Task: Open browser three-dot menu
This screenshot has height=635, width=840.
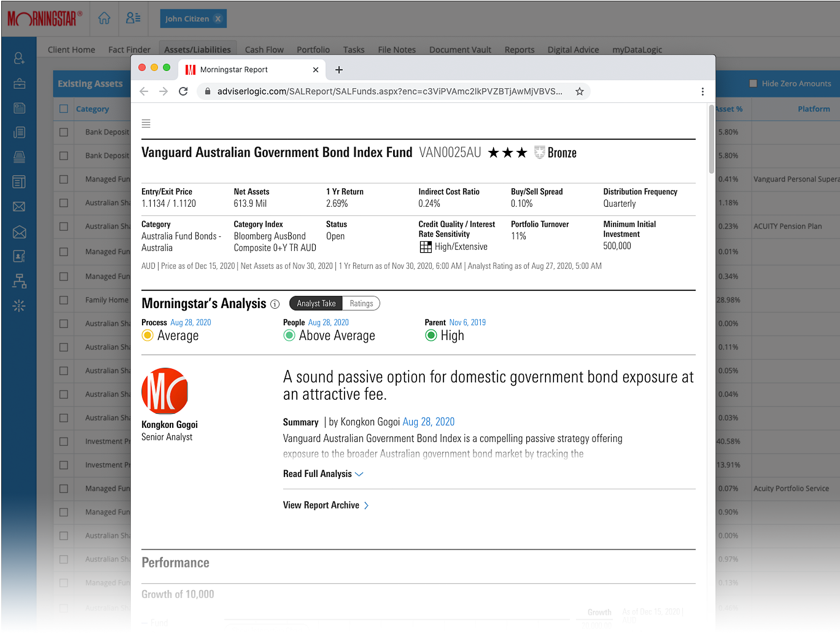Action: [x=702, y=92]
